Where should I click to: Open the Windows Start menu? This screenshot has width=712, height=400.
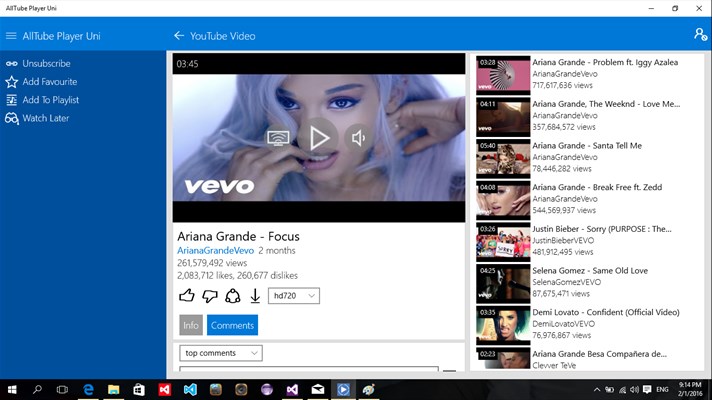(x=12, y=390)
